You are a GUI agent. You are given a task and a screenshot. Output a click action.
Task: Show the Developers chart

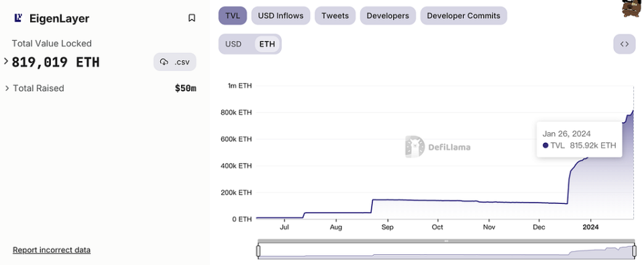click(388, 16)
